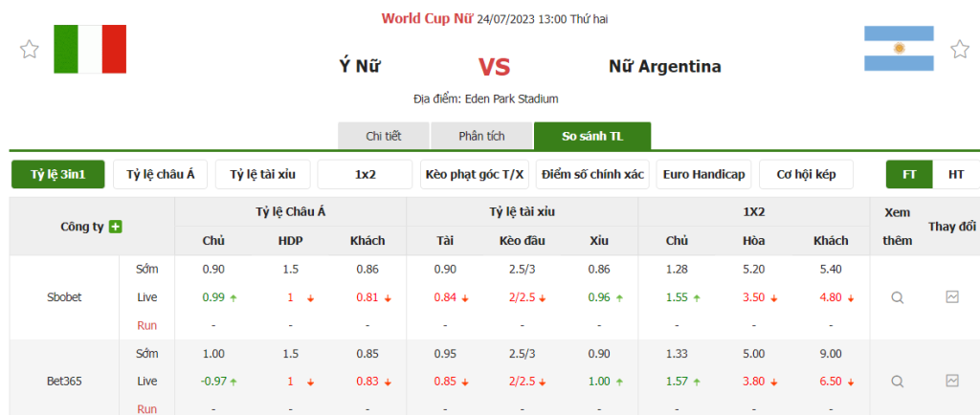Show Kèo phạt góc T/X odds
The height and width of the screenshot is (415, 980).
[x=475, y=174]
